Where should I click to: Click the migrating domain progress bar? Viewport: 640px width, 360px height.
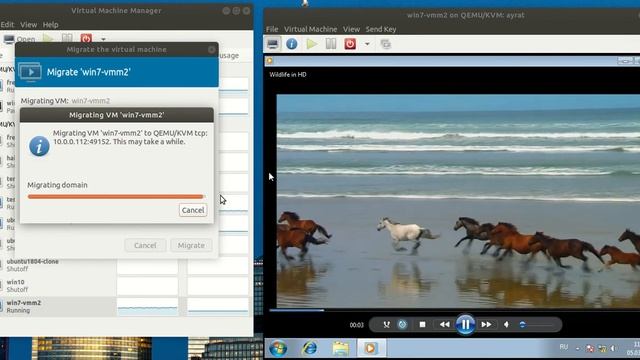tap(116, 197)
